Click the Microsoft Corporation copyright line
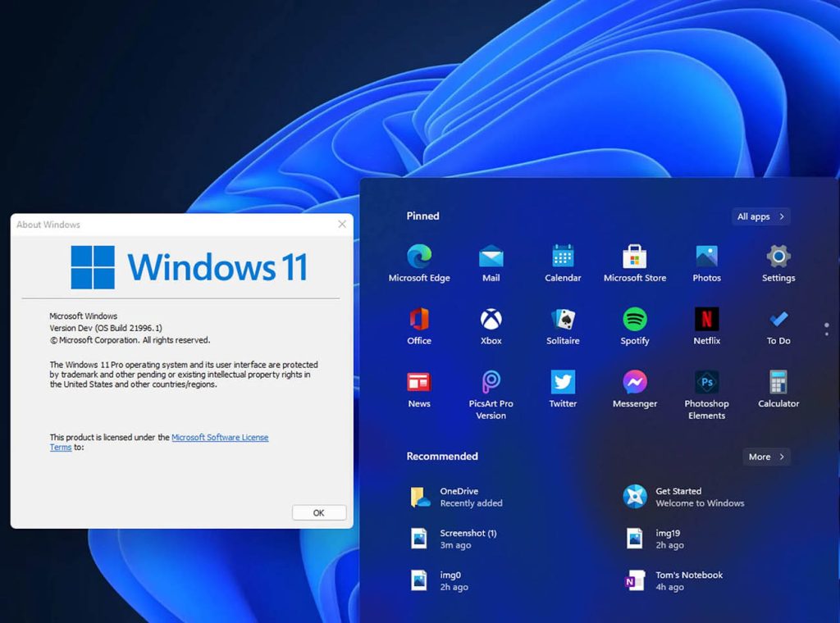This screenshot has height=623, width=840. tap(130, 340)
